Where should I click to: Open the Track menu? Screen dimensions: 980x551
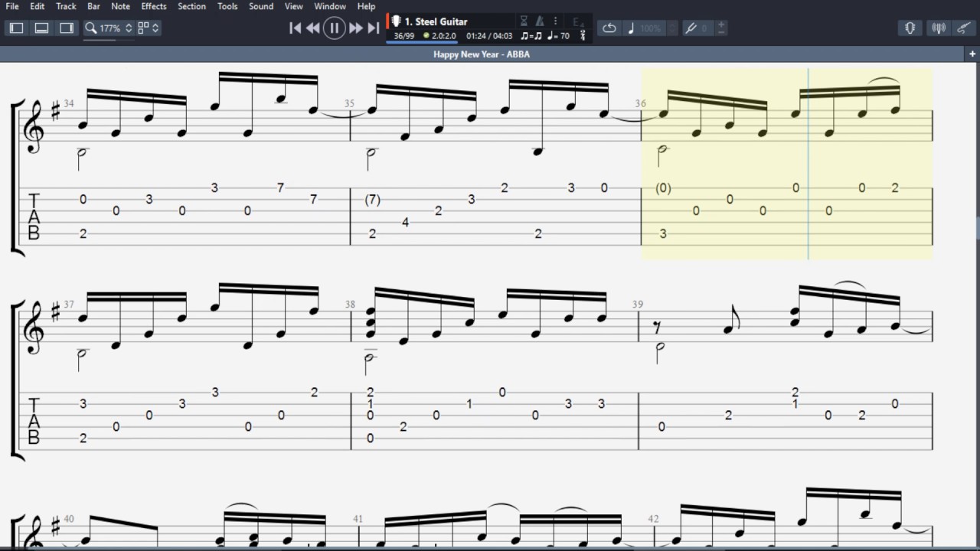click(66, 6)
